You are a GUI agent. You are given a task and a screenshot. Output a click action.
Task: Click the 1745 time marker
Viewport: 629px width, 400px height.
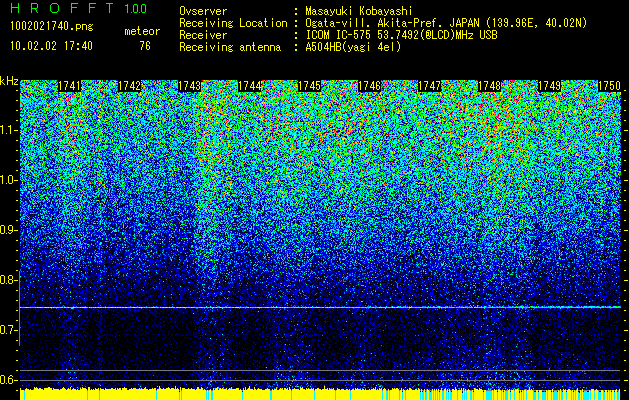coord(309,86)
